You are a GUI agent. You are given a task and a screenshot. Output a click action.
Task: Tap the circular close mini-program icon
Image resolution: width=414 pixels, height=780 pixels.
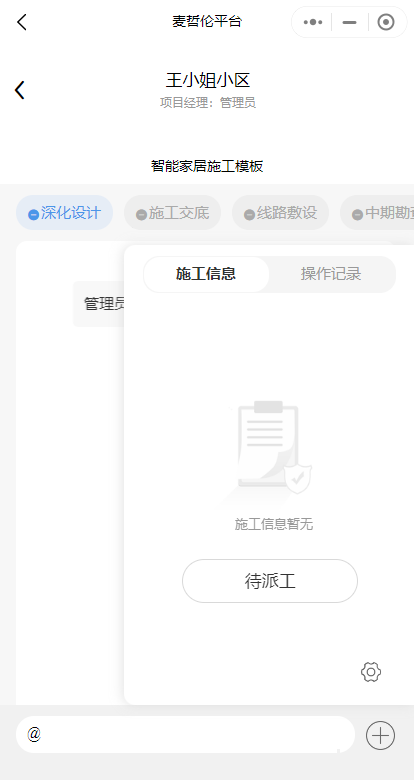386,22
